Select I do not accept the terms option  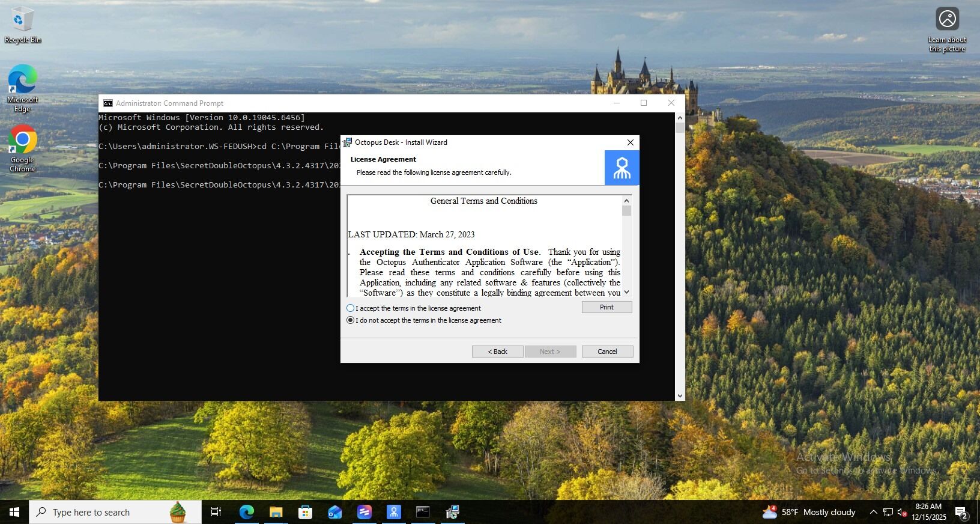350,320
